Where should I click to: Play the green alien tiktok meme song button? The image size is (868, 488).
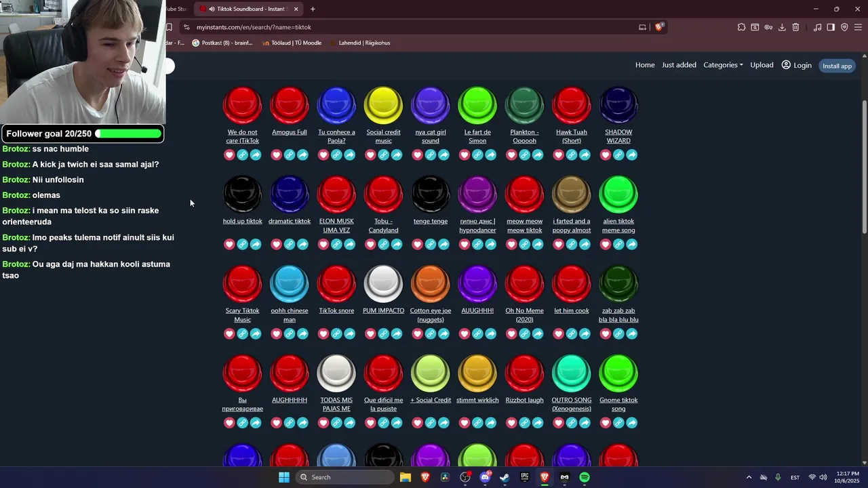tap(618, 195)
